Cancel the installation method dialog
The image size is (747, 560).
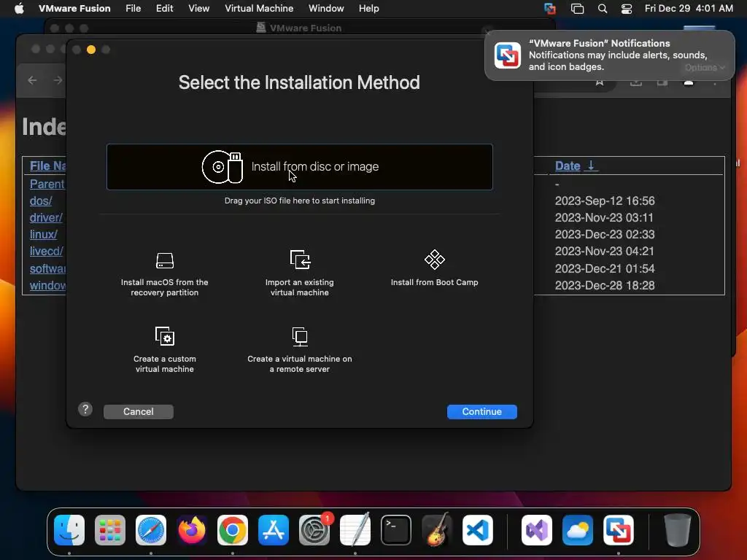click(x=138, y=411)
